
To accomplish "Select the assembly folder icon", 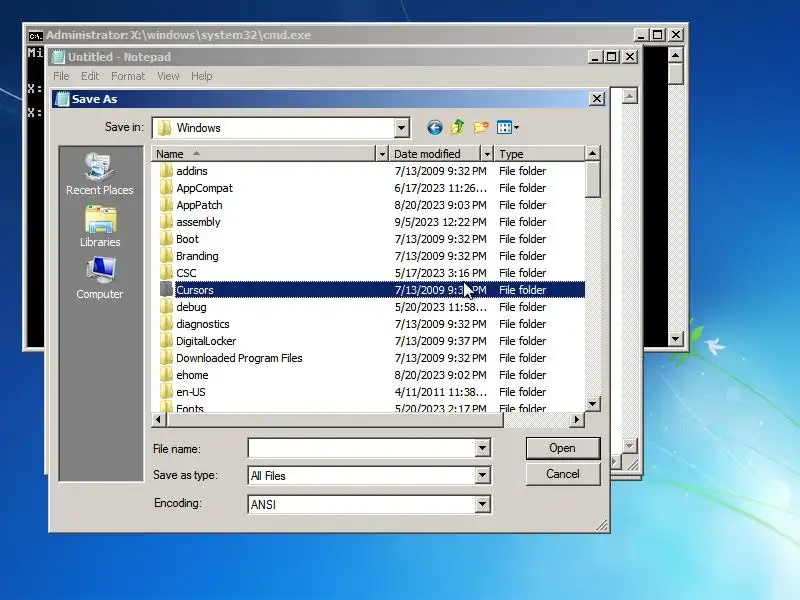I will point(166,222).
